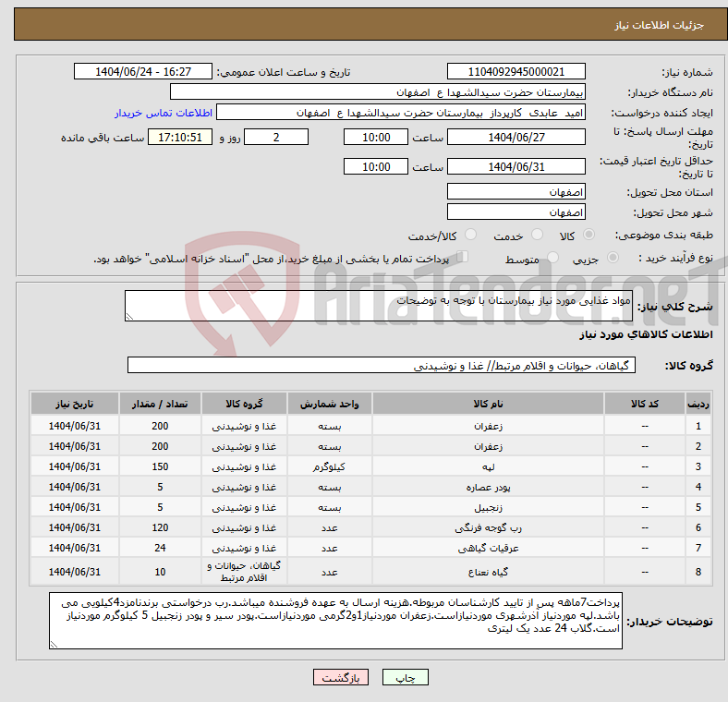Click the price validity date 1404/06/31
The width and height of the screenshot is (728, 702).
[516, 166]
